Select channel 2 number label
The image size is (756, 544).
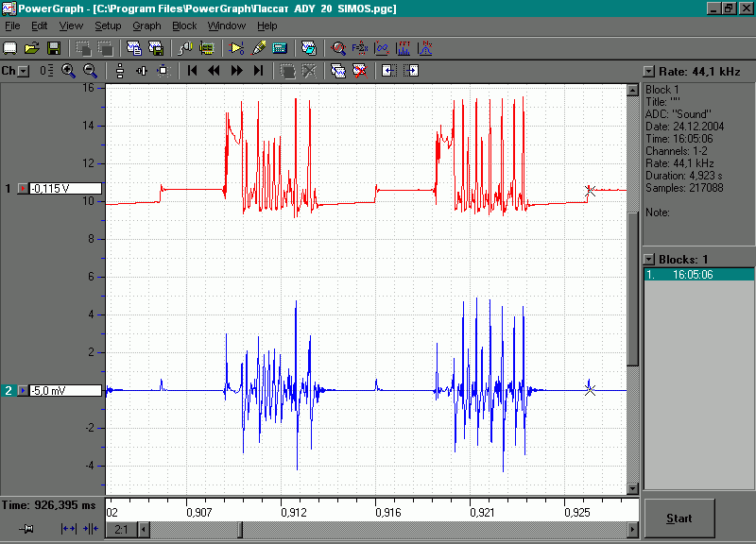click(9, 390)
